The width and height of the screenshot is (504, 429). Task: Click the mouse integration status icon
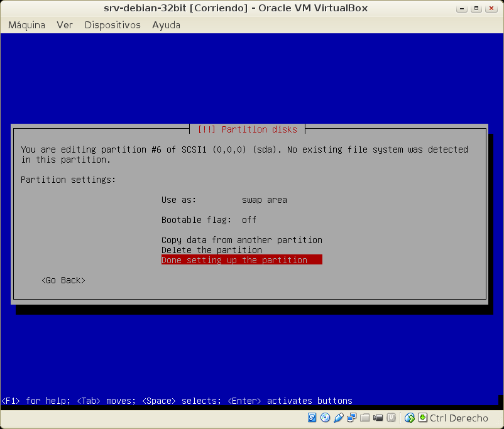click(x=410, y=418)
